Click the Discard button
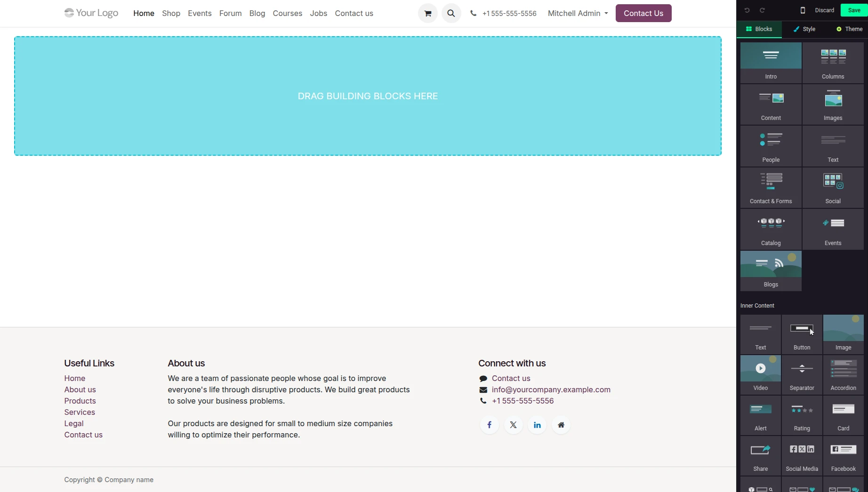868x492 pixels. tap(824, 10)
